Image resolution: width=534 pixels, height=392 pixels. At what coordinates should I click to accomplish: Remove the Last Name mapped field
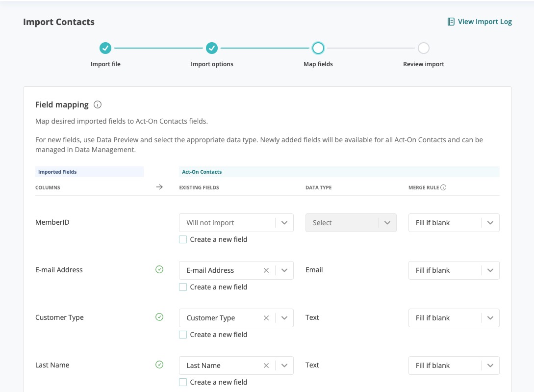(x=266, y=366)
